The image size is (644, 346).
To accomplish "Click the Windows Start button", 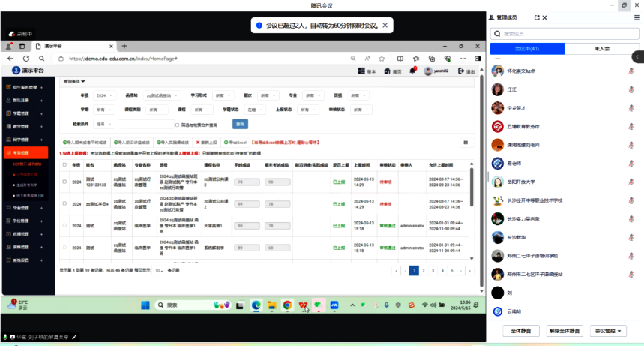I will (x=145, y=305).
